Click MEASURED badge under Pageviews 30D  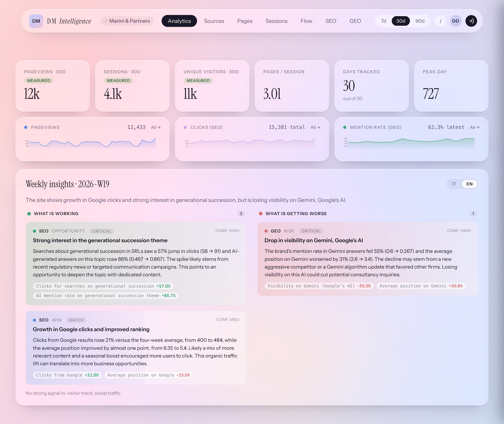click(x=39, y=81)
